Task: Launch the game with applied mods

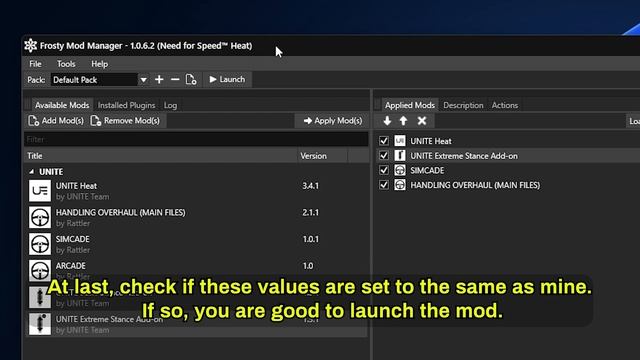Action: point(227,80)
